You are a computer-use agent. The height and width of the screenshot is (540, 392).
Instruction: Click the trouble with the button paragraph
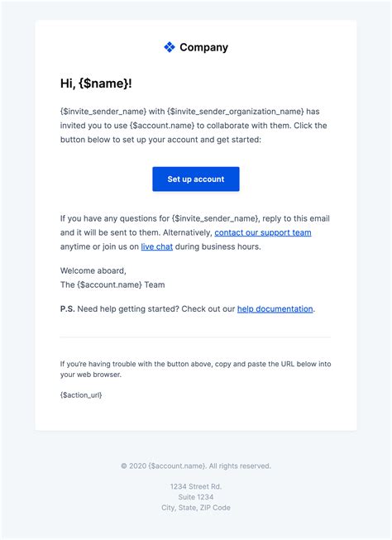[x=195, y=369]
